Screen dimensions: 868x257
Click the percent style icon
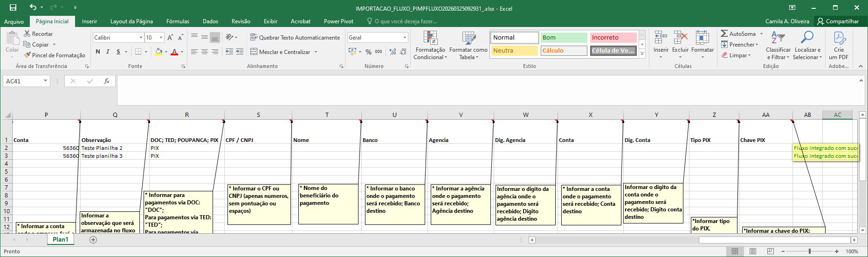click(368, 52)
